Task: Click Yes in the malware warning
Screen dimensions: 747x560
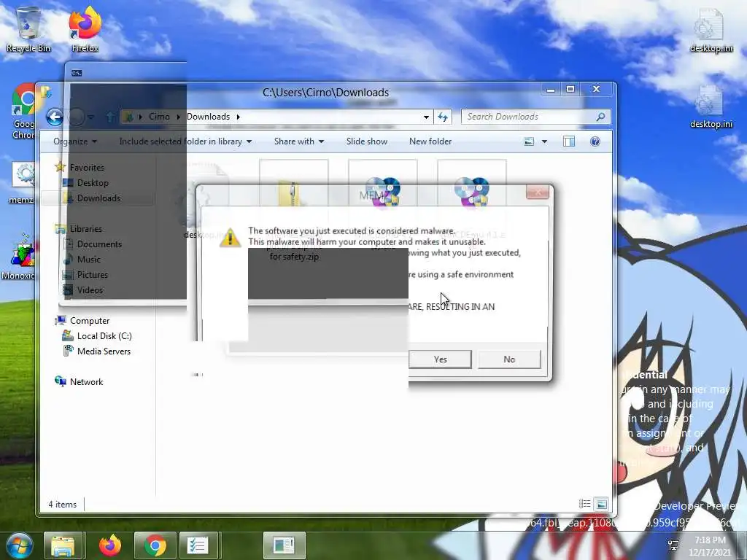Action: pyautogui.click(x=440, y=359)
